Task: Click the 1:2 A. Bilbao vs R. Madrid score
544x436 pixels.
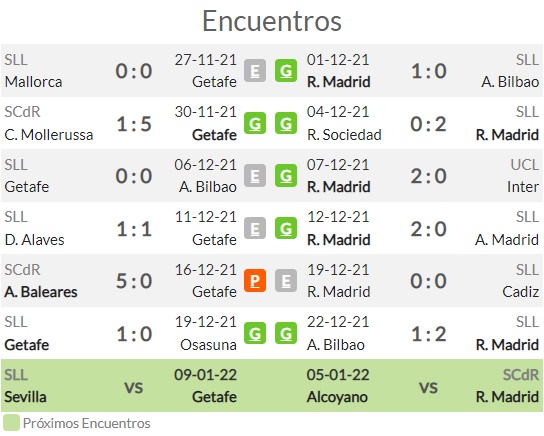Action: [429, 334]
